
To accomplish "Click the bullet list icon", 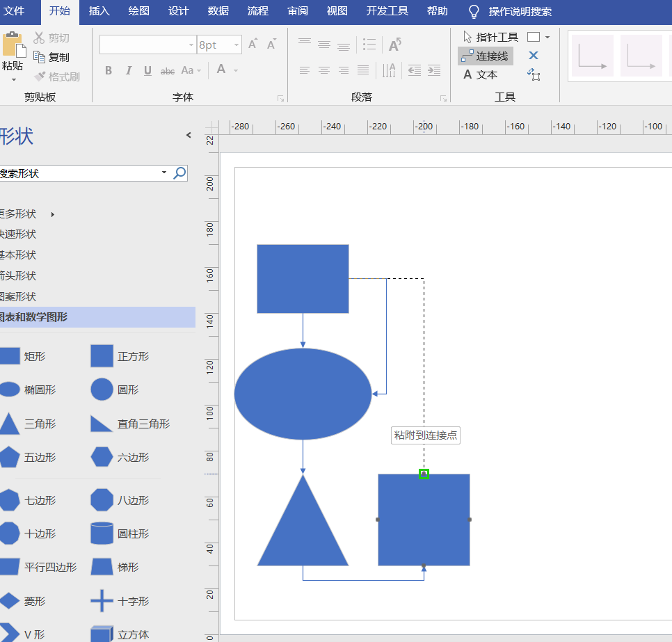I will pos(369,44).
